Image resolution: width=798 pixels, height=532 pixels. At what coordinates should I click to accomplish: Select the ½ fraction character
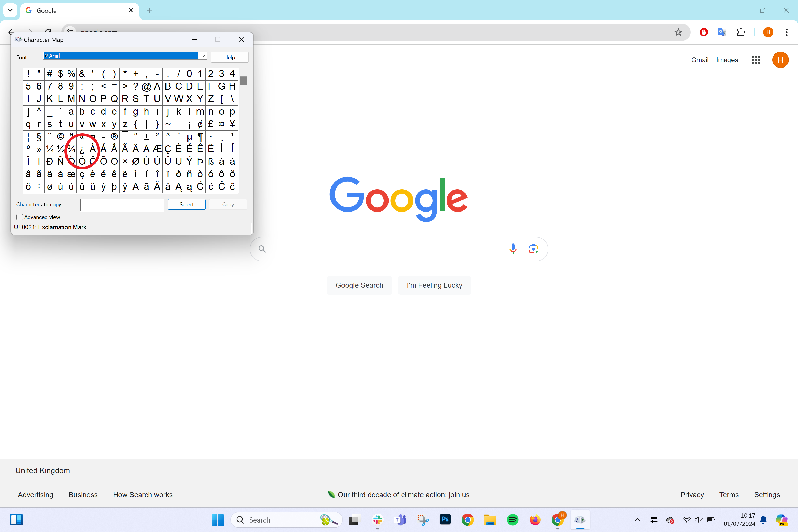click(60, 149)
